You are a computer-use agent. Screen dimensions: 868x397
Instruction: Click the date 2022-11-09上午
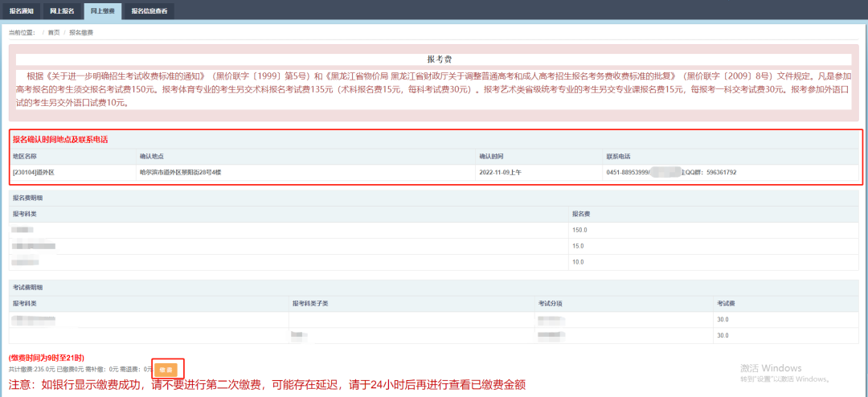tap(501, 172)
